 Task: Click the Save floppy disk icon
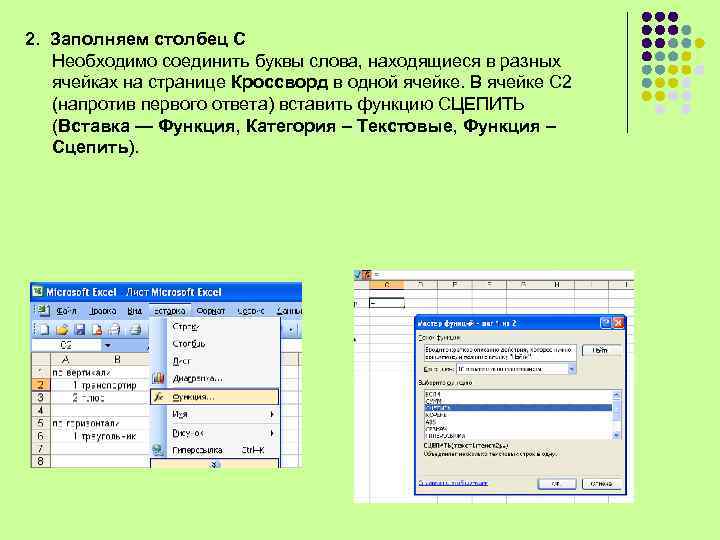pos(79,329)
